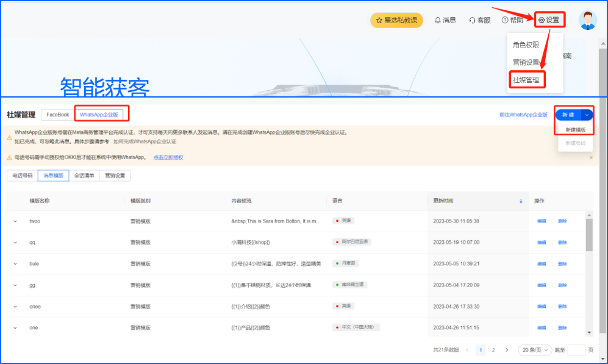Edit the twoo template

point(542,221)
